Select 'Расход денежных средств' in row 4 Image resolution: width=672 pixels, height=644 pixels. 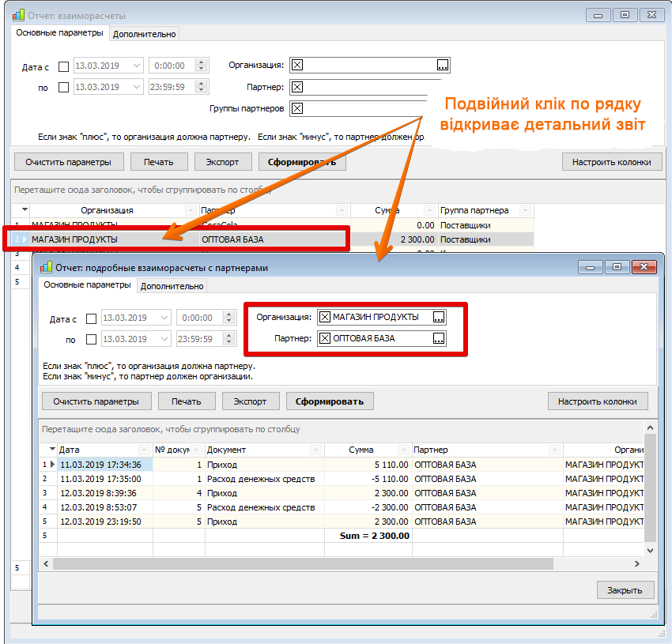click(x=264, y=507)
